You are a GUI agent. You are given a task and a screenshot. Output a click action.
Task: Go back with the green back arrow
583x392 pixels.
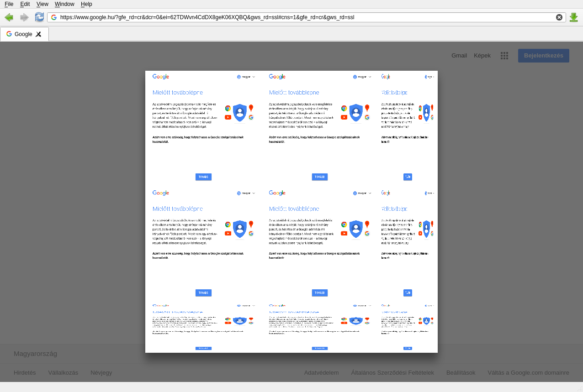pos(9,17)
